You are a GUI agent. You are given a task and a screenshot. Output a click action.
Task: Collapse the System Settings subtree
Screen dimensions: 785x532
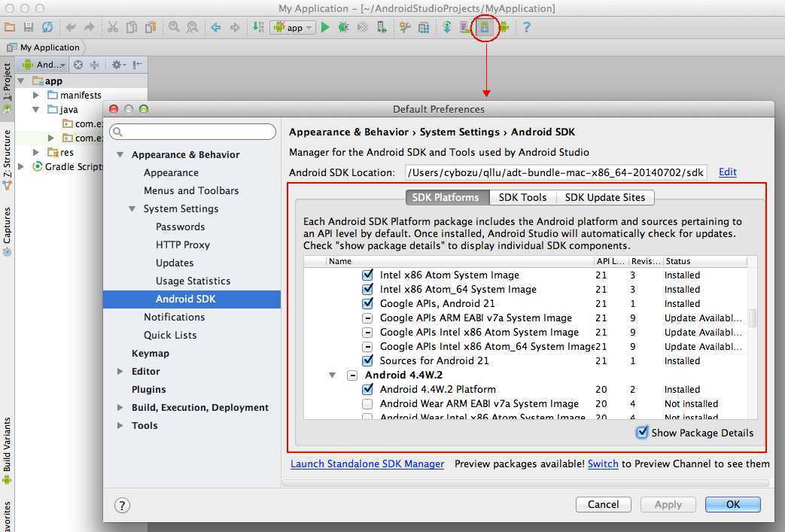pyautogui.click(x=132, y=208)
